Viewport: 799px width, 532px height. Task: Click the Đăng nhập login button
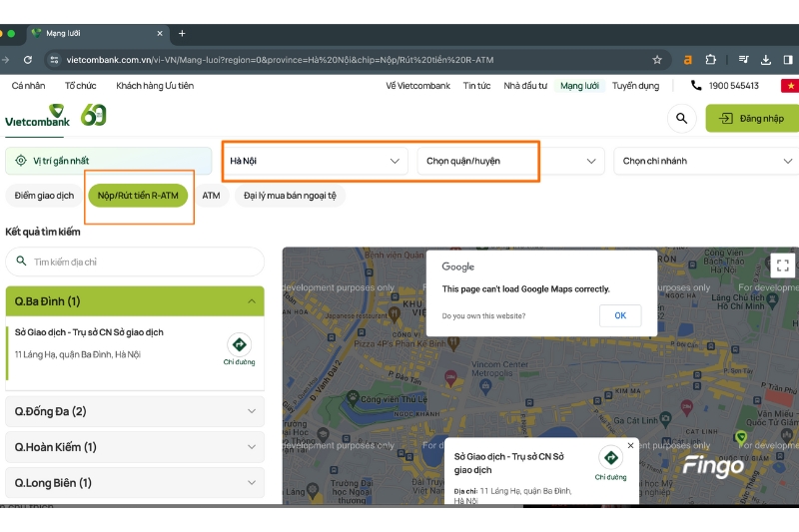pyautogui.click(x=752, y=119)
